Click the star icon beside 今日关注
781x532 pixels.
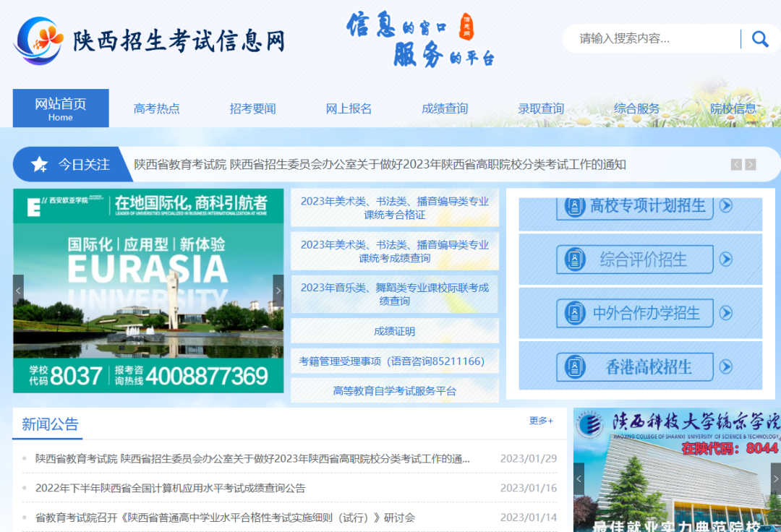(39, 165)
